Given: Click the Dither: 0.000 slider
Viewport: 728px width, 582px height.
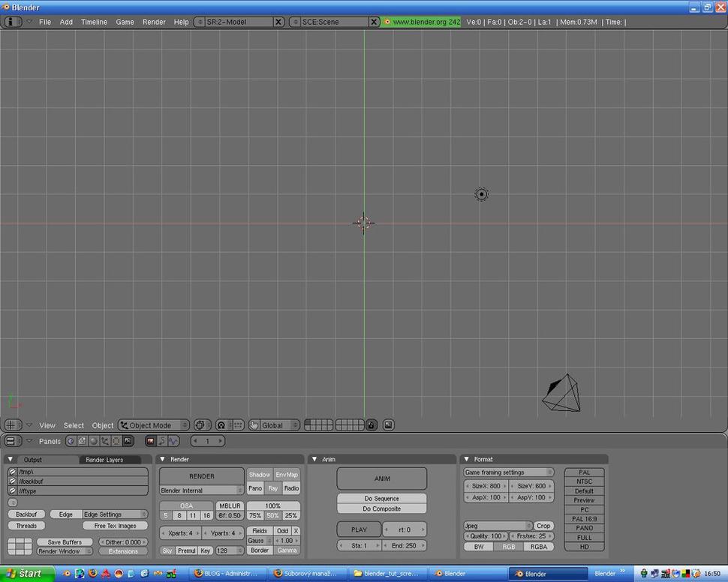Looking at the screenshot, I should coord(123,542).
